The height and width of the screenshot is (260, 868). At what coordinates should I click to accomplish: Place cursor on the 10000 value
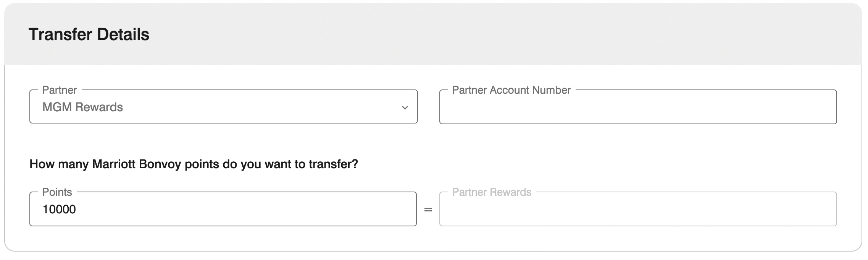pos(59,210)
